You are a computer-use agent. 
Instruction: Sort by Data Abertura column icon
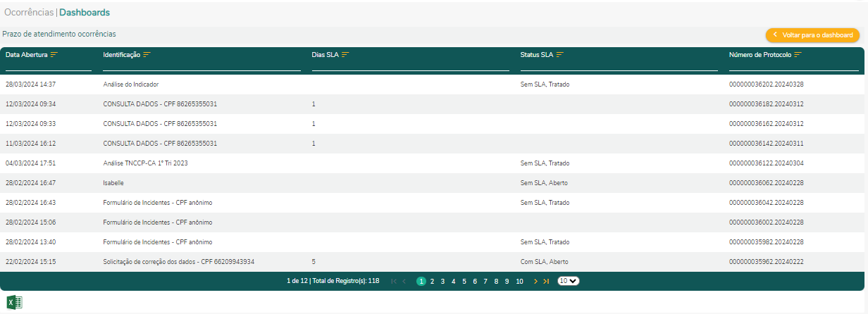pos(54,55)
